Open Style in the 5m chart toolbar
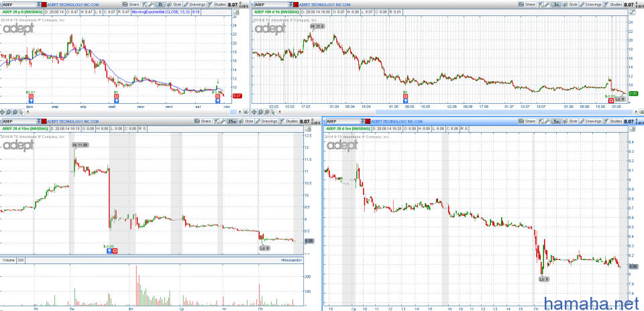 point(570,121)
